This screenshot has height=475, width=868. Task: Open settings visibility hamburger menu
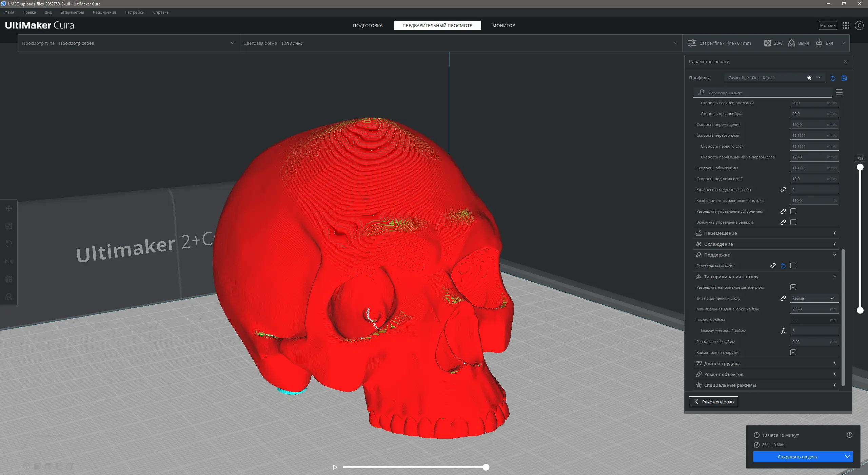tap(839, 92)
